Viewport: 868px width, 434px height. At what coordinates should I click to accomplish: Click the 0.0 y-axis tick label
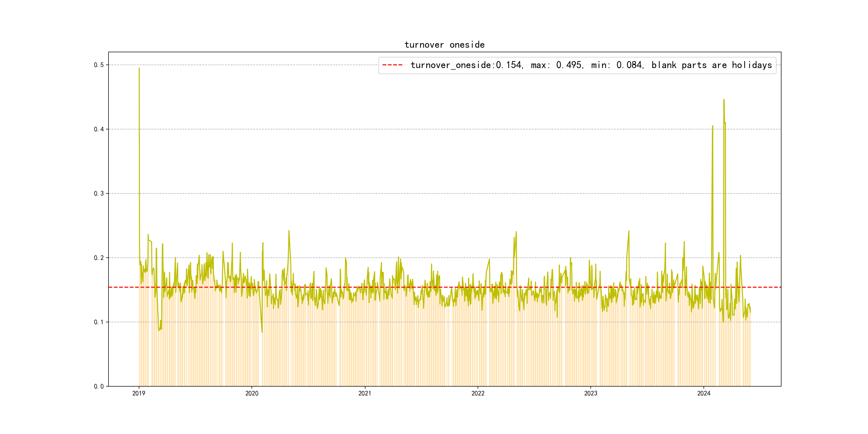click(x=99, y=386)
